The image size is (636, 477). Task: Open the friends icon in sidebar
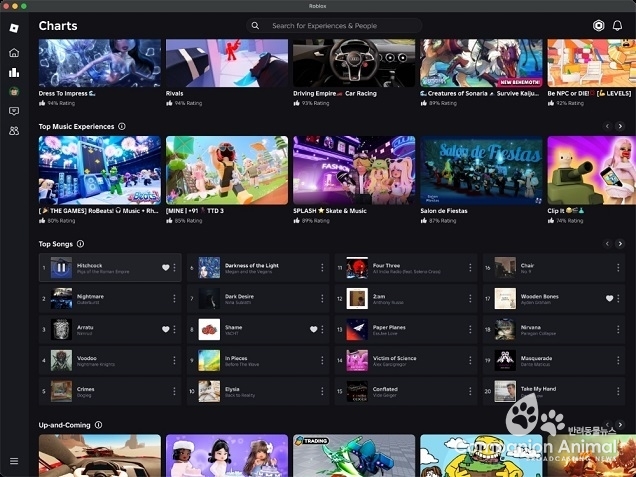click(x=14, y=131)
